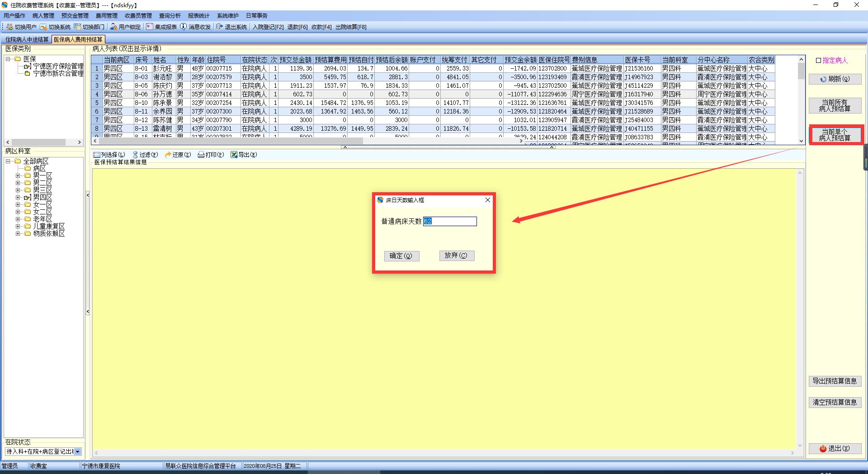Expand the 老年区 tree node
Image resolution: width=868 pixels, height=474 pixels.
click(18, 219)
